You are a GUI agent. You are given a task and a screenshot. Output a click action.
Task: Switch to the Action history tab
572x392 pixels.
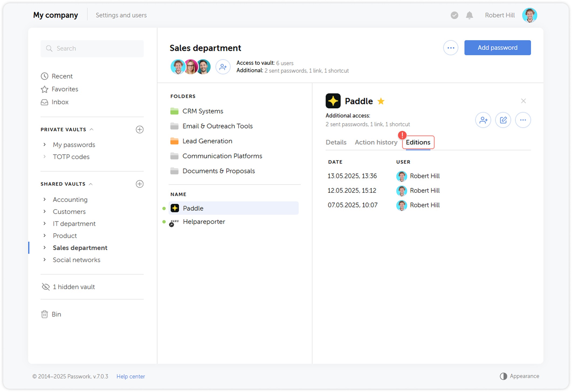pos(376,142)
